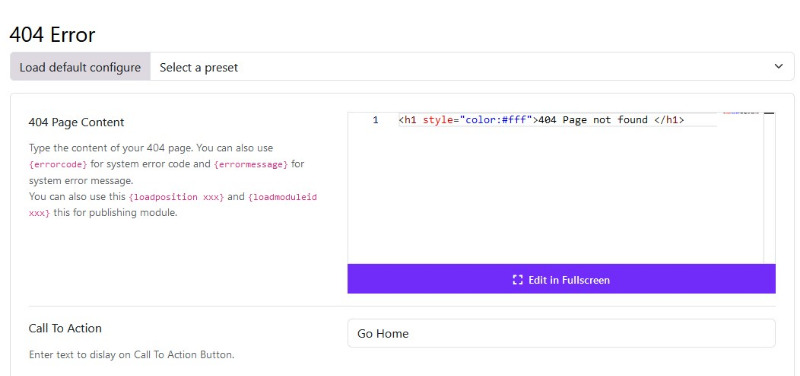800x376 pixels.
Task: Click the 404 Page Content label
Action: click(77, 122)
